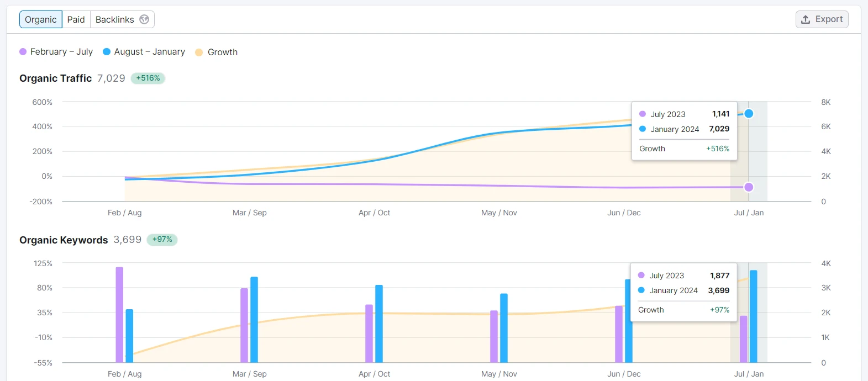Open the Paid tab
Image resolution: width=868 pixels, height=381 pixels.
(76, 19)
